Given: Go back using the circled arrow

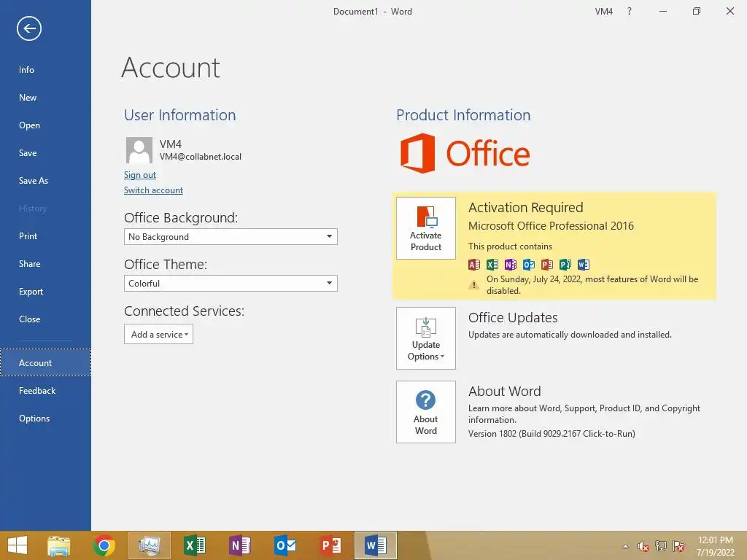Looking at the screenshot, I should pos(29,28).
